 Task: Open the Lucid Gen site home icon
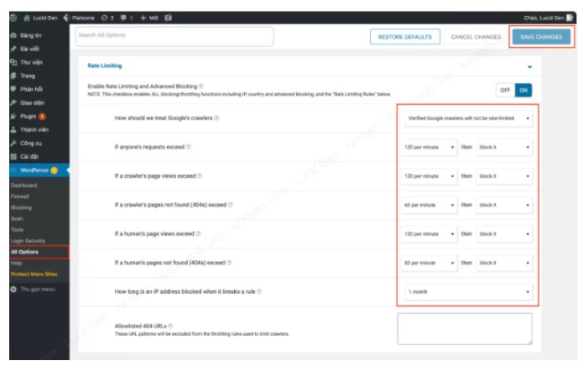tap(27, 17)
